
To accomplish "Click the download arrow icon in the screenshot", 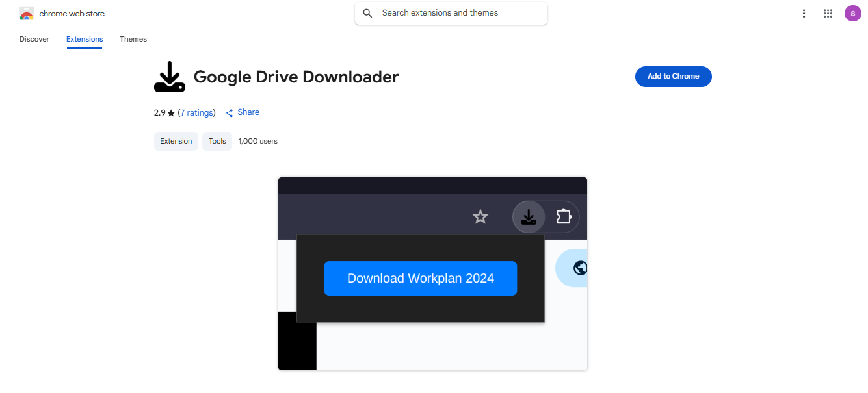I will (x=529, y=216).
